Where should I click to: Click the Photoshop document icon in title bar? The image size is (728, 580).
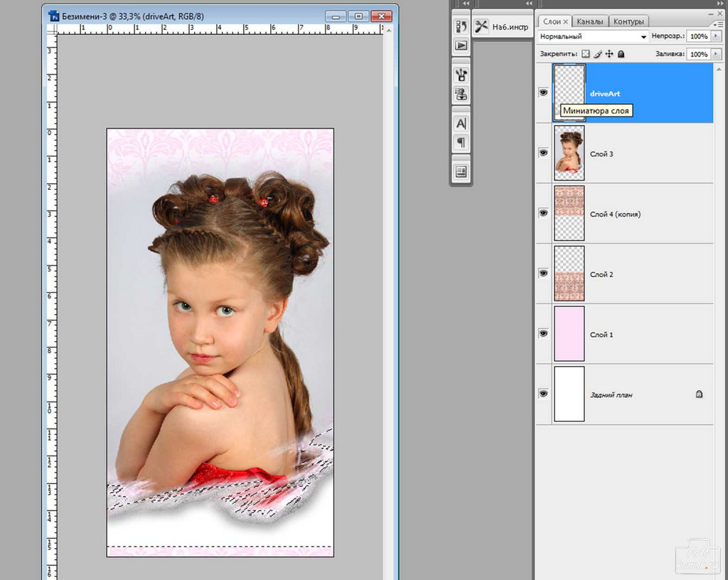(54, 17)
